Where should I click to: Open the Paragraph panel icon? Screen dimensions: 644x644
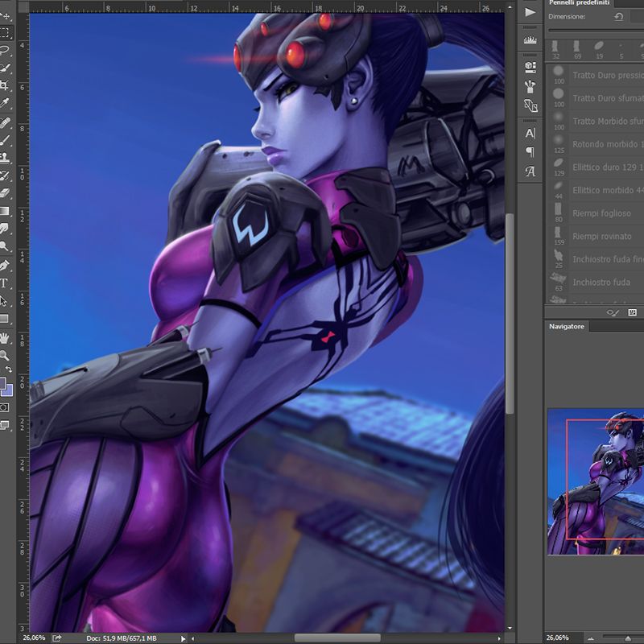point(530,152)
